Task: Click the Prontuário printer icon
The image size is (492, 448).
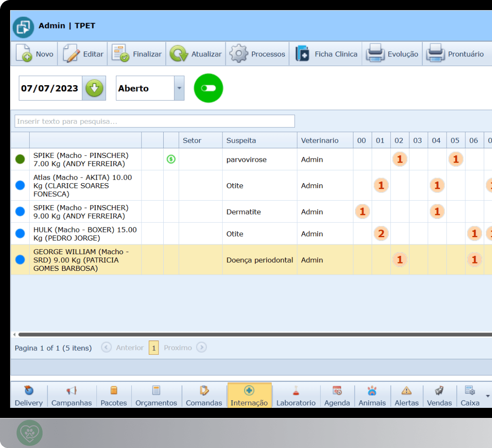Action: 435,54
